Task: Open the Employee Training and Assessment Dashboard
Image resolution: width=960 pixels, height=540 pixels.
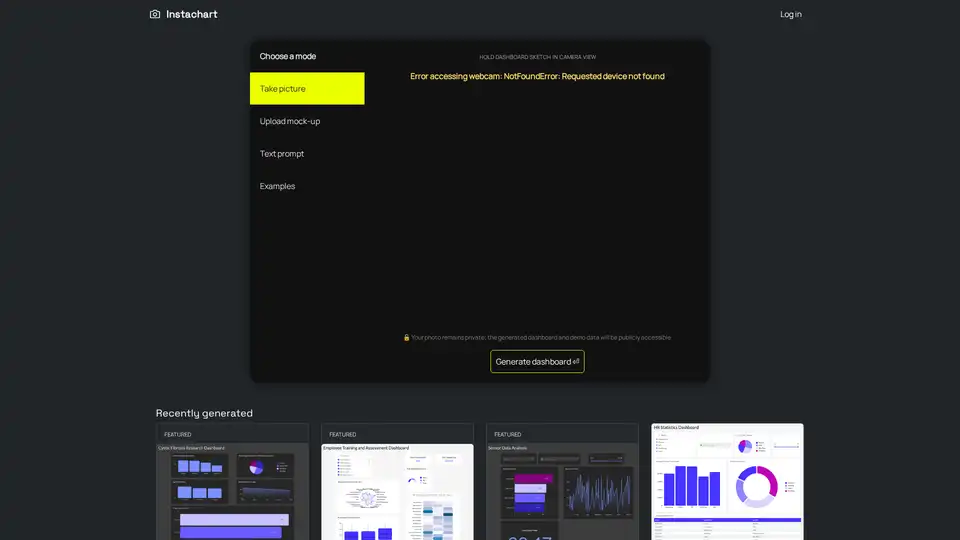Action: (397, 490)
